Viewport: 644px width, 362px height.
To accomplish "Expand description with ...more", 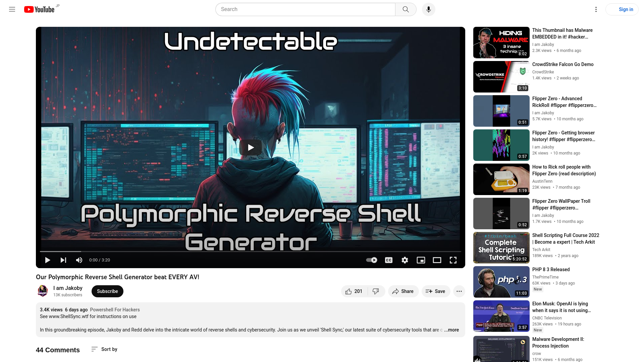I will (x=451, y=330).
